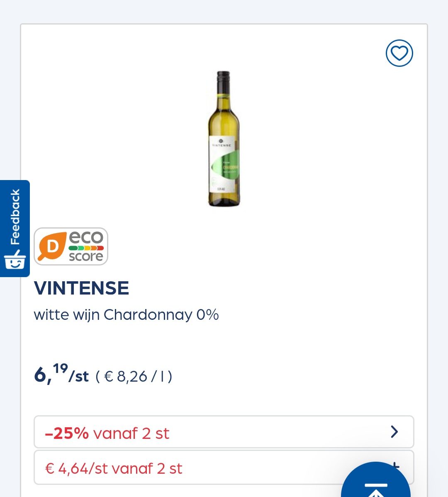Click the 'Feedback' vertical text label
Image resolution: width=448 pixels, height=497 pixels.
pos(15,217)
